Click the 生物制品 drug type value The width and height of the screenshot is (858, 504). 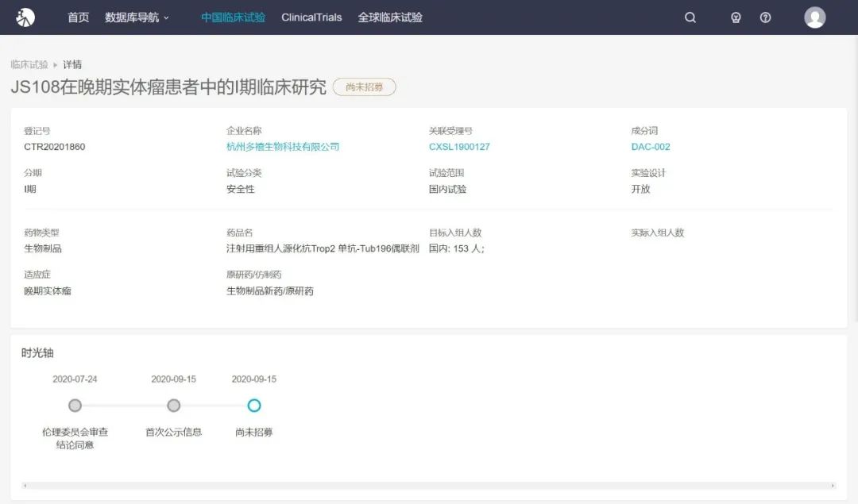click(x=43, y=248)
